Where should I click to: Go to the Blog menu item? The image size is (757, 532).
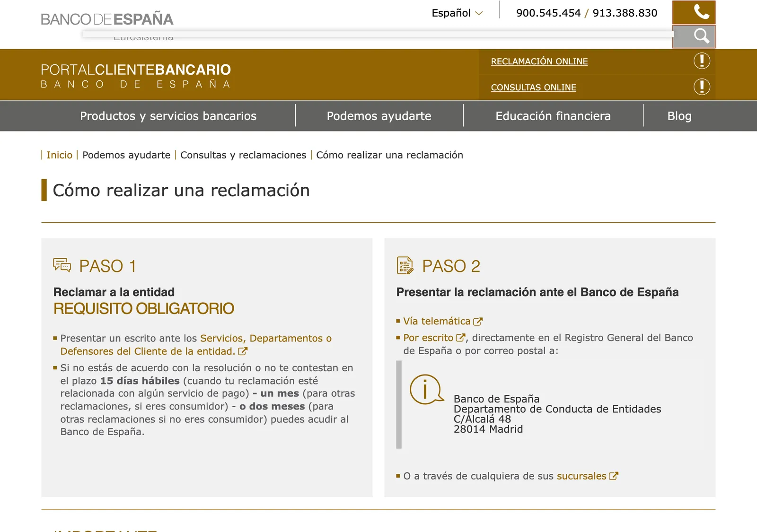coord(679,116)
